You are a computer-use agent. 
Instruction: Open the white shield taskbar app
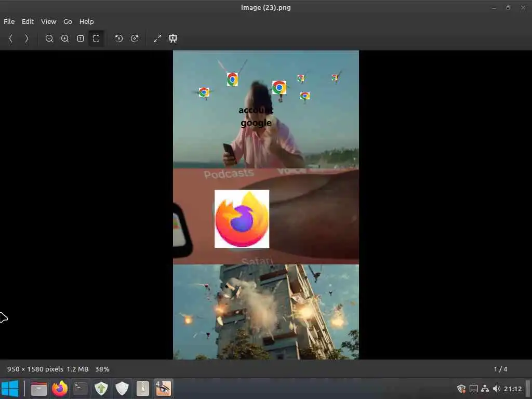click(122, 389)
